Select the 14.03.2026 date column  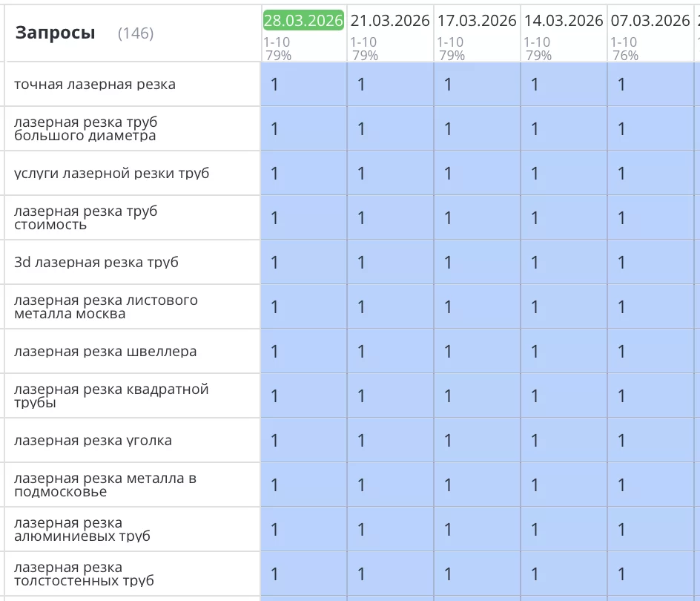564,21
